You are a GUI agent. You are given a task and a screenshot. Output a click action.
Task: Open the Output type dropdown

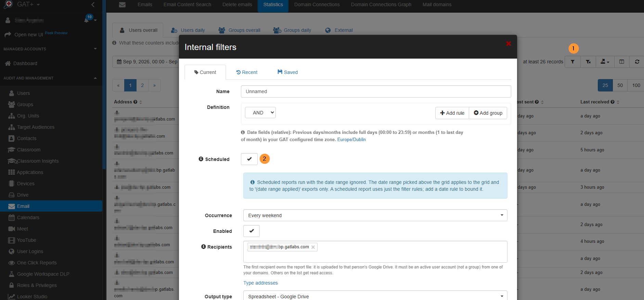click(375, 296)
